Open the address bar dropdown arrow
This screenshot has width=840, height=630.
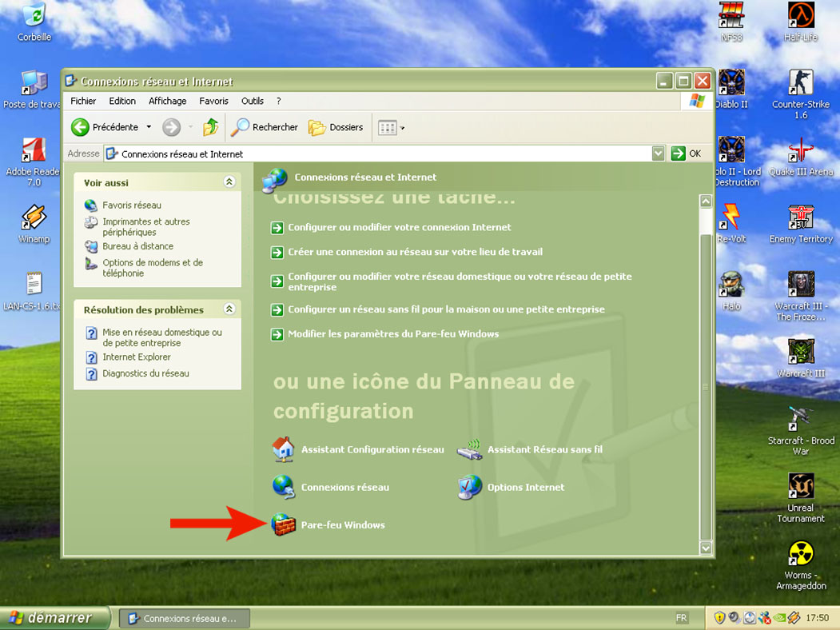point(658,154)
